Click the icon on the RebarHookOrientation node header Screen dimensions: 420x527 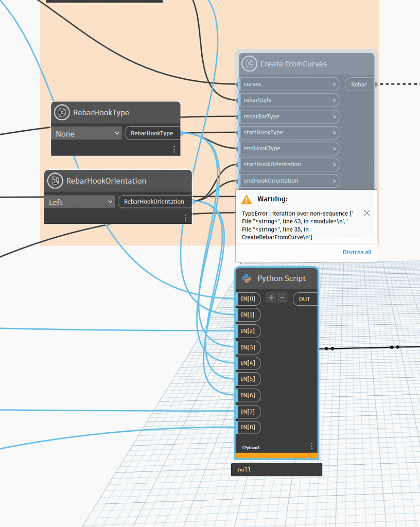55,181
